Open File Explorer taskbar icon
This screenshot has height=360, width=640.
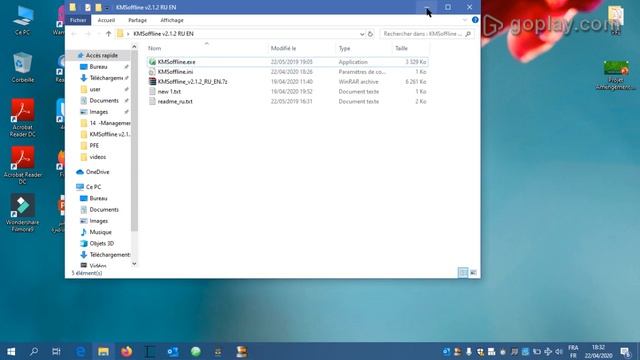[x=103, y=351]
